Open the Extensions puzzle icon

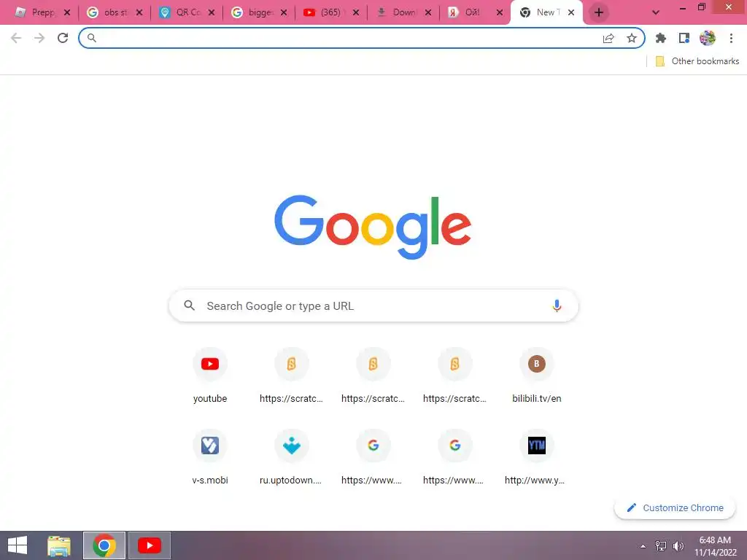pos(661,38)
